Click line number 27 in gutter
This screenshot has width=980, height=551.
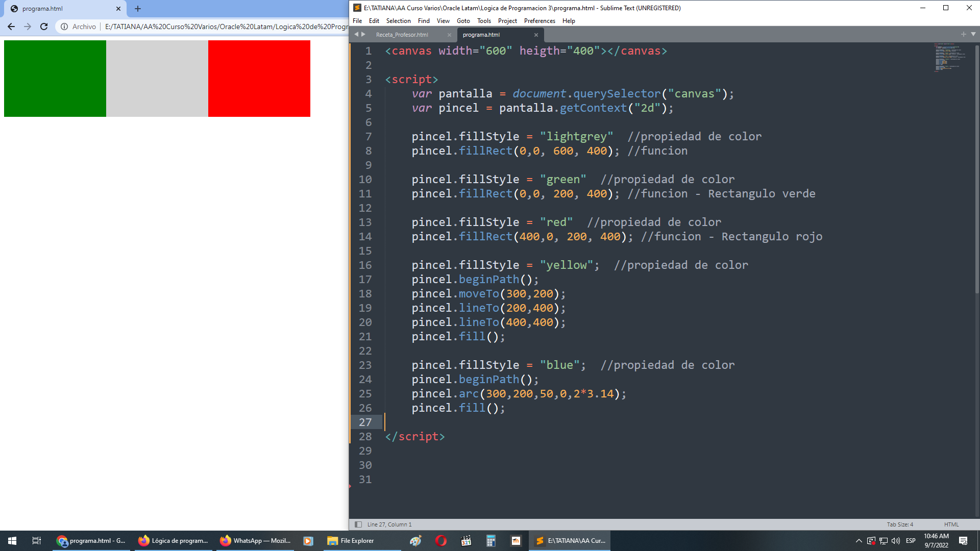(x=365, y=422)
